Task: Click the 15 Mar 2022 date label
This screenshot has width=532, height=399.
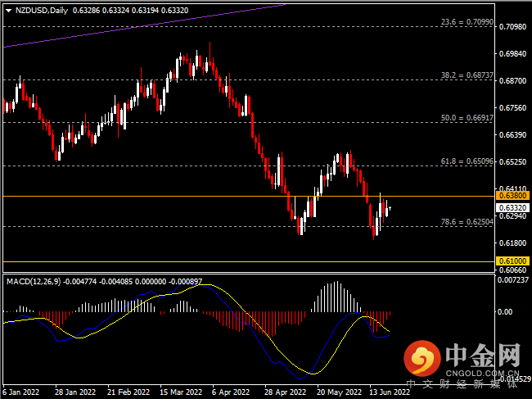Action: click(181, 392)
